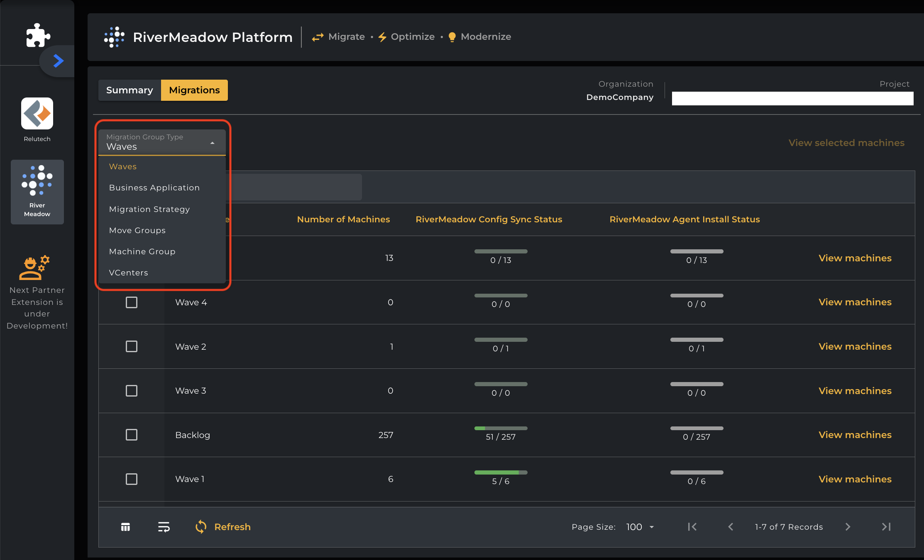The height and width of the screenshot is (560, 924).
Task: Click the Refresh circular arrows icon
Action: pyautogui.click(x=201, y=527)
